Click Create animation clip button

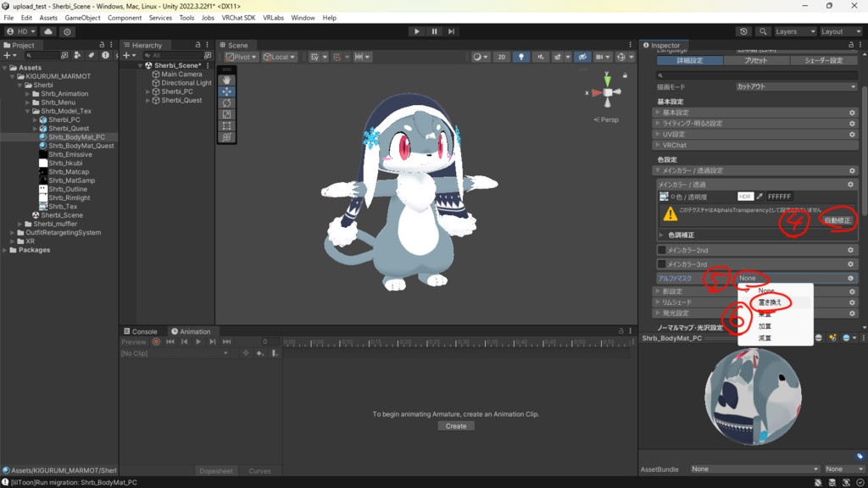pos(456,426)
